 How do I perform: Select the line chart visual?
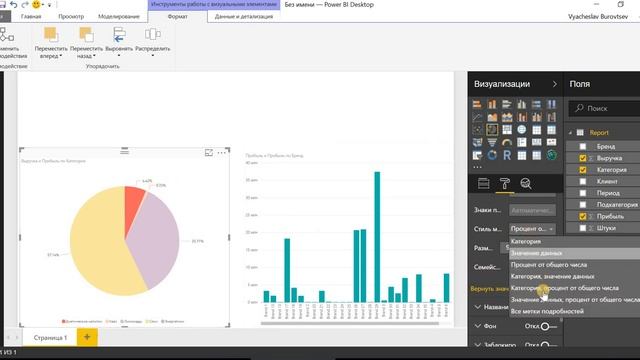coord(477,118)
